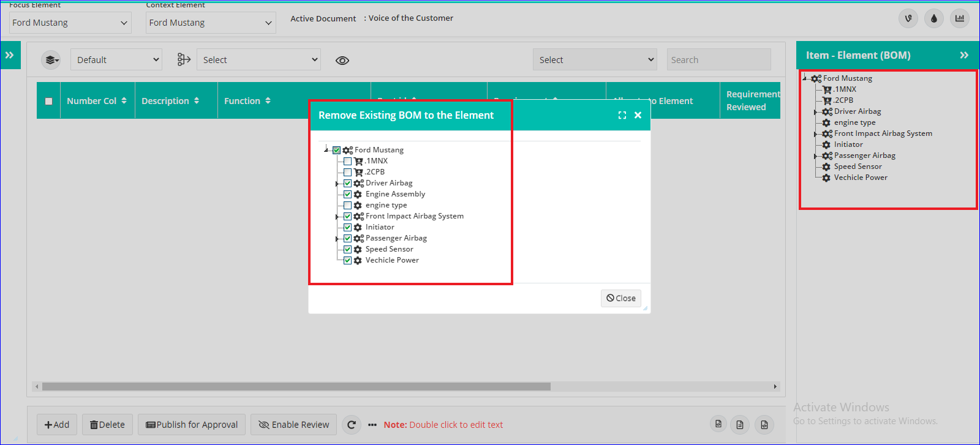Uncheck the Speed Sensor checkbox
This screenshot has height=445, width=980.
(347, 249)
